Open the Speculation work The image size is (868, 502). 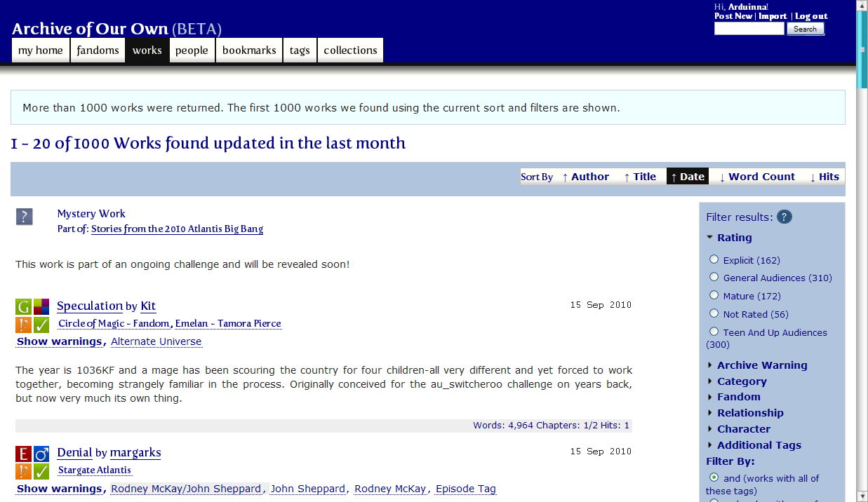click(90, 306)
